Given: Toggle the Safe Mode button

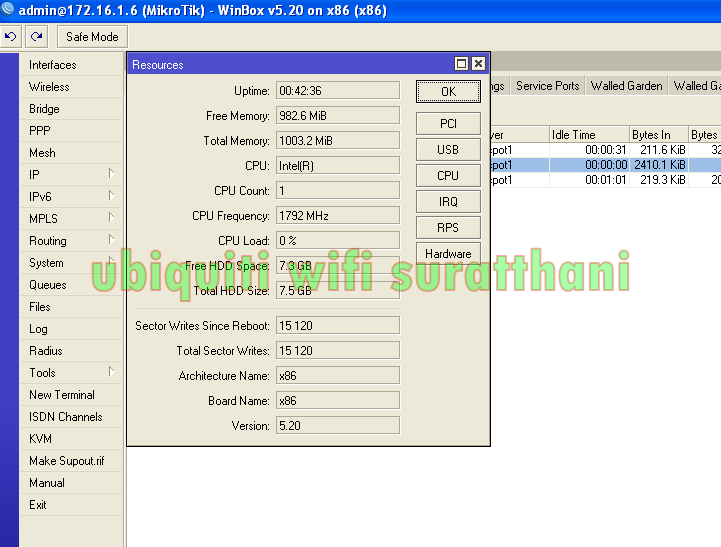Looking at the screenshot, I should 92,37.
